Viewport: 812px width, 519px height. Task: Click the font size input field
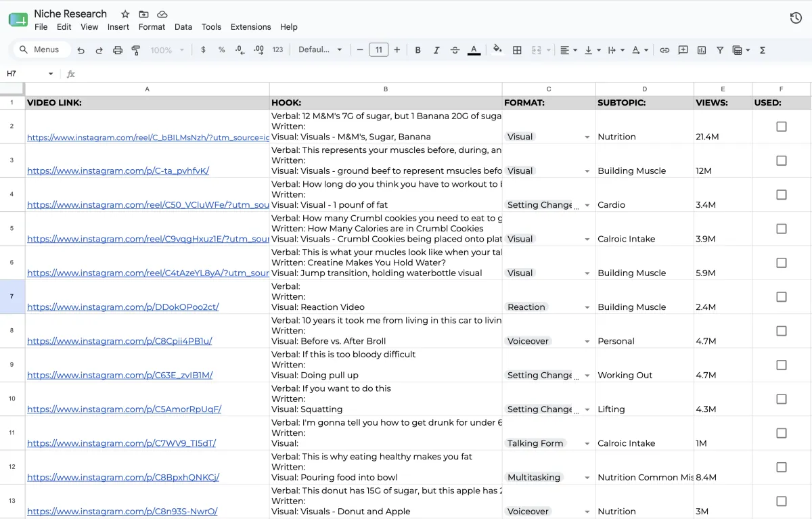click(x=378, y=50)
